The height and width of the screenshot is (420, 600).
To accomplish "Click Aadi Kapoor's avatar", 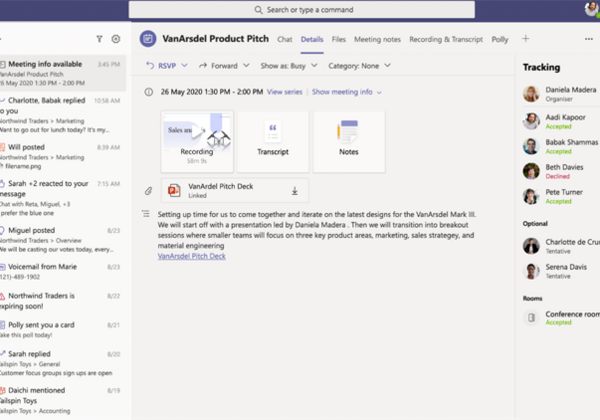I will pos(531,121).
